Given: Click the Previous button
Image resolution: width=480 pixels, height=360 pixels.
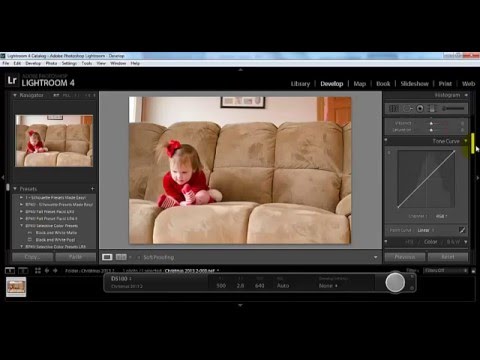Looking at the screenshot, I should click(x=405, y=257).
